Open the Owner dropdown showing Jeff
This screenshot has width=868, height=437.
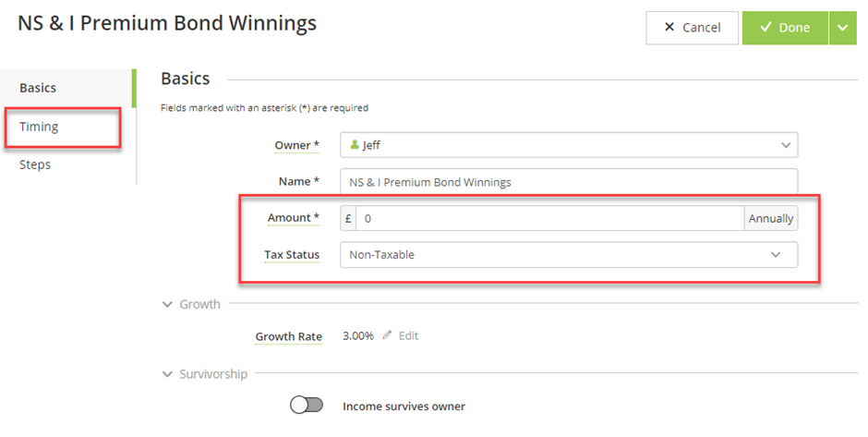(569, 145)
